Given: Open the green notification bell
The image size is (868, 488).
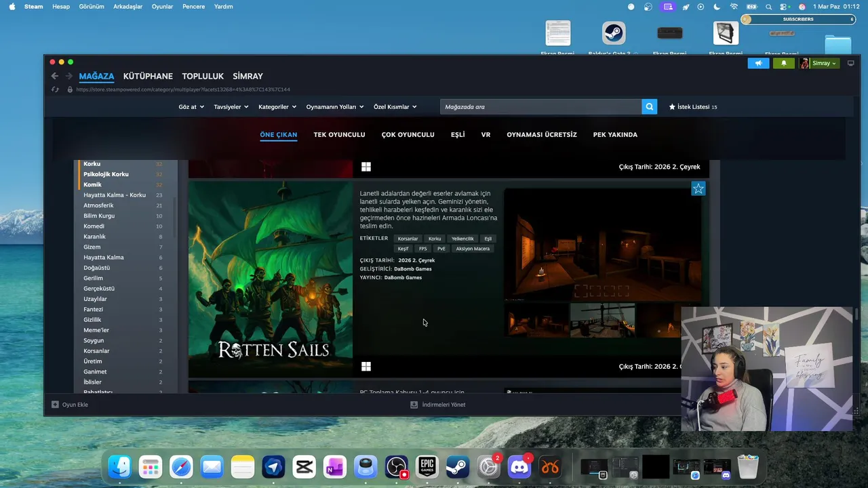Looking at the screenshot, I should pos(784,63).
